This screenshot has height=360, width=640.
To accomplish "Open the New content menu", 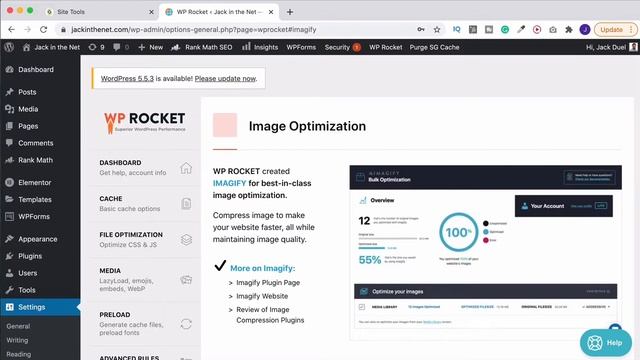I will 151,47.
